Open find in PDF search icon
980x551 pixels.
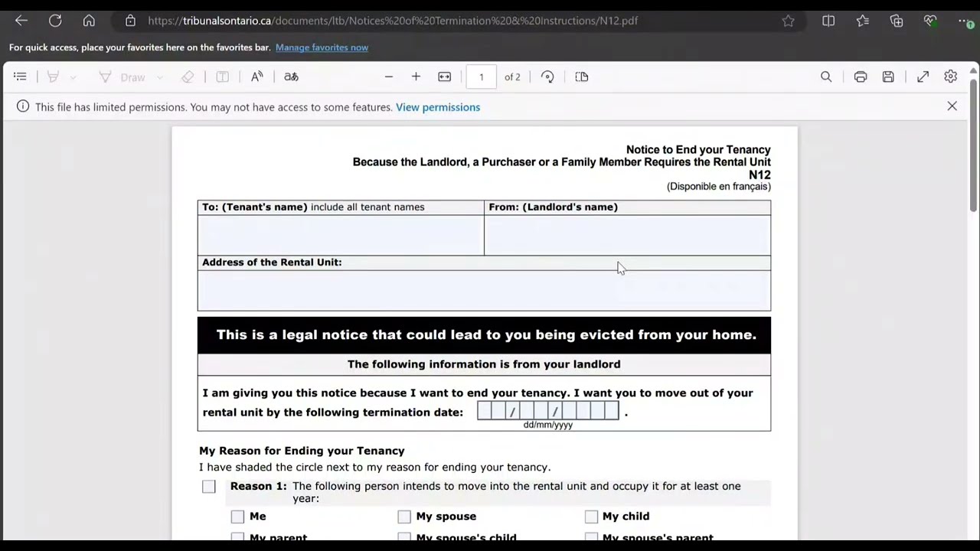click(x=826, y=77)
